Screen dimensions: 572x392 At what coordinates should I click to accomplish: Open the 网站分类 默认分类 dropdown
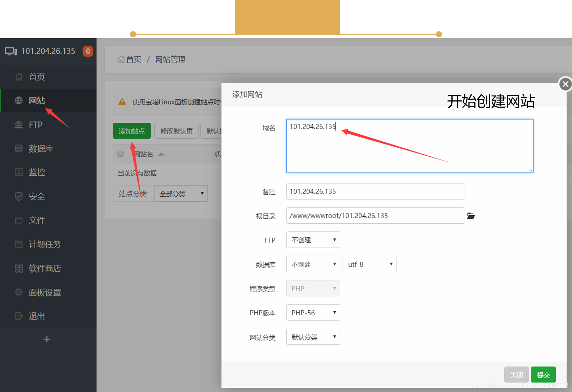(x=313, y=337)
